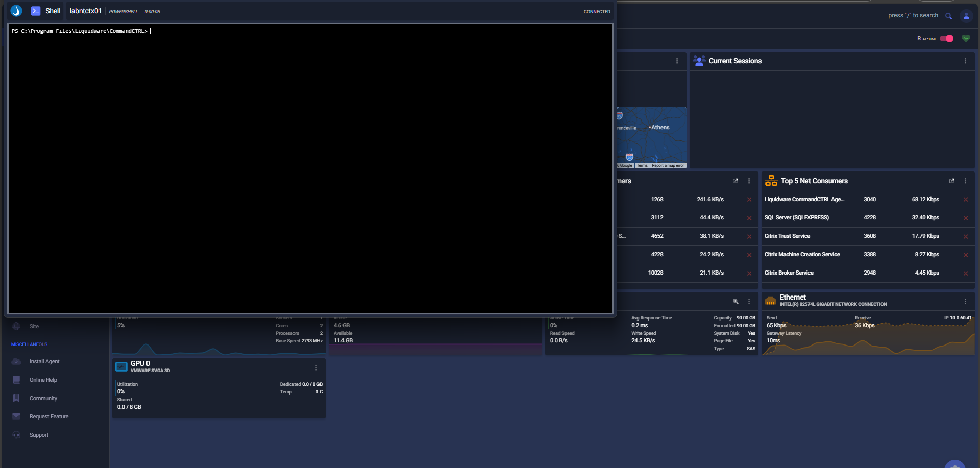Toggle the Real-Time switch off
The width and height of the screenshot is (980, 468).
(946, 38)
